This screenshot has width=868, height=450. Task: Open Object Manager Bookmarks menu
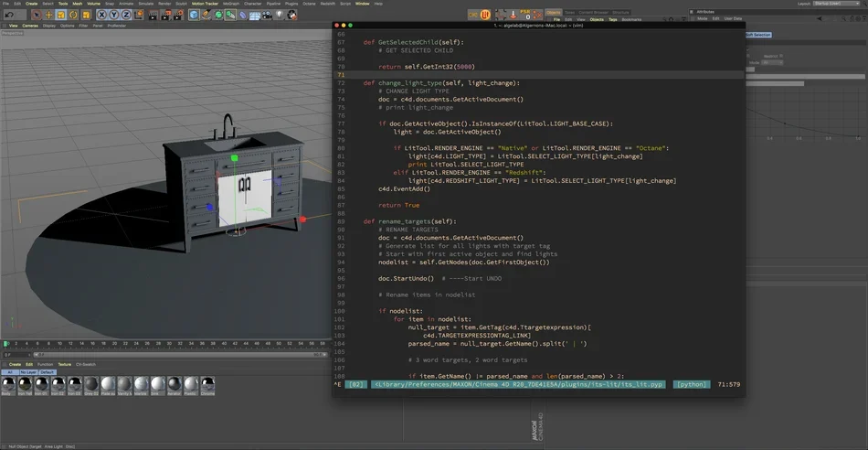[x=631, y=19]
